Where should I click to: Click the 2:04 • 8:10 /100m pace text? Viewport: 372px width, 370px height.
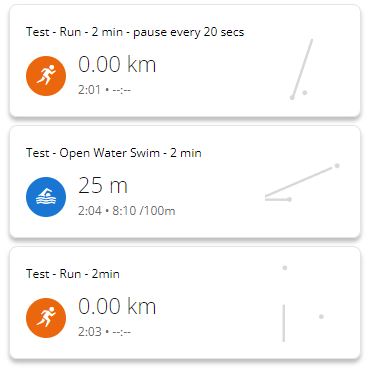point(127,211)
